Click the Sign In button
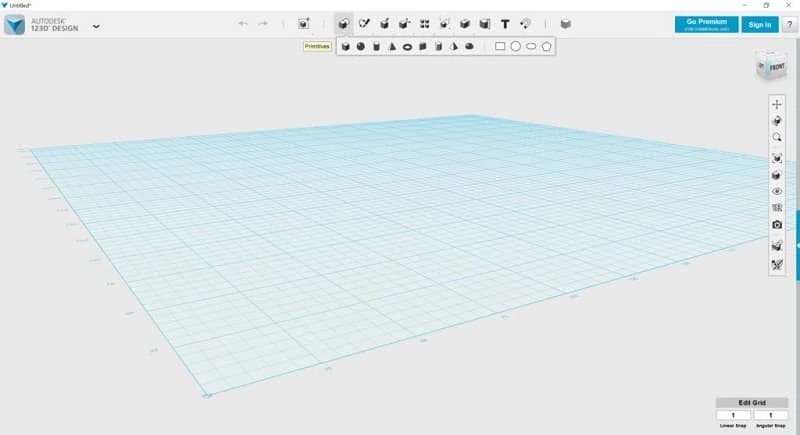The image size is (800, 435). coord(759,24)
